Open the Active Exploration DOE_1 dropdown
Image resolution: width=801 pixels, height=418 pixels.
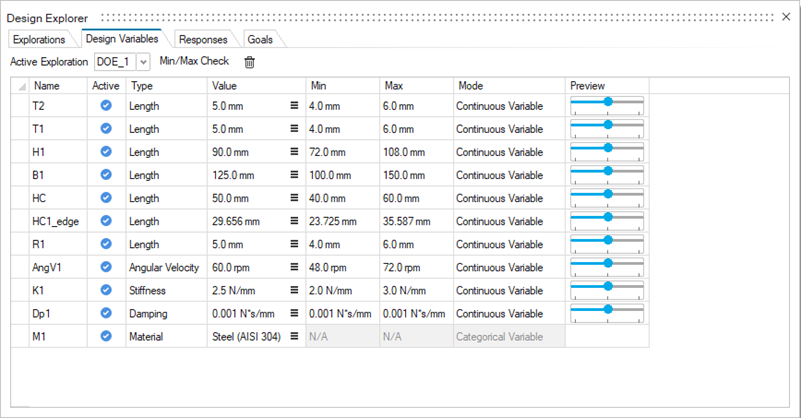pyautogui.click(x=143, y=62)
